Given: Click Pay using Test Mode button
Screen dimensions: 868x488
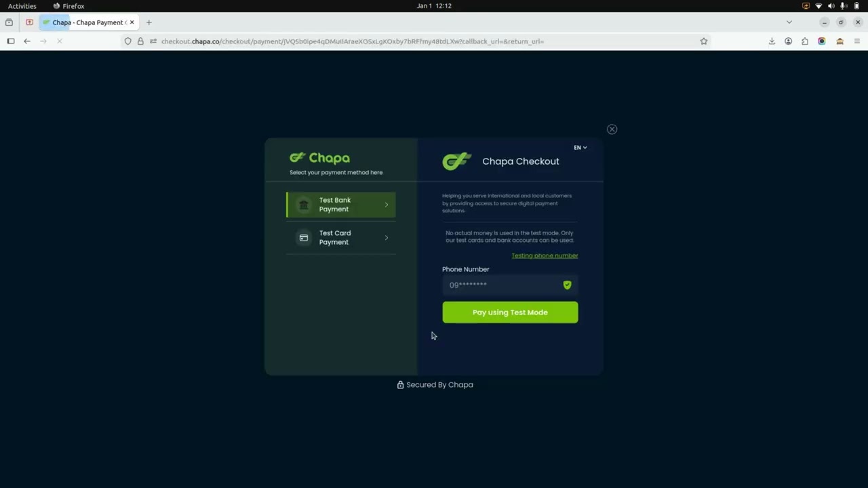Looking at the screenshot, I should click(x=510, y=312).
